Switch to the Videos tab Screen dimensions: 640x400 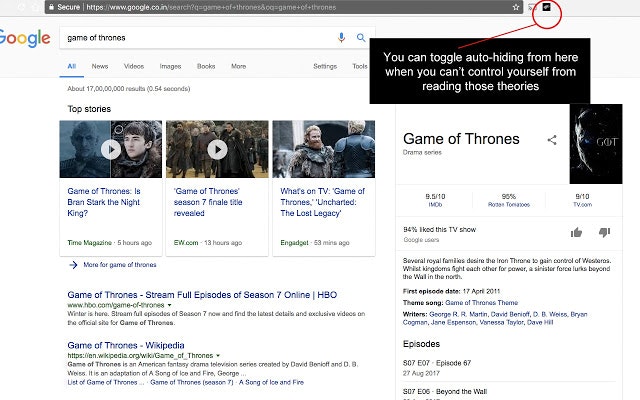tap(134, 66)
